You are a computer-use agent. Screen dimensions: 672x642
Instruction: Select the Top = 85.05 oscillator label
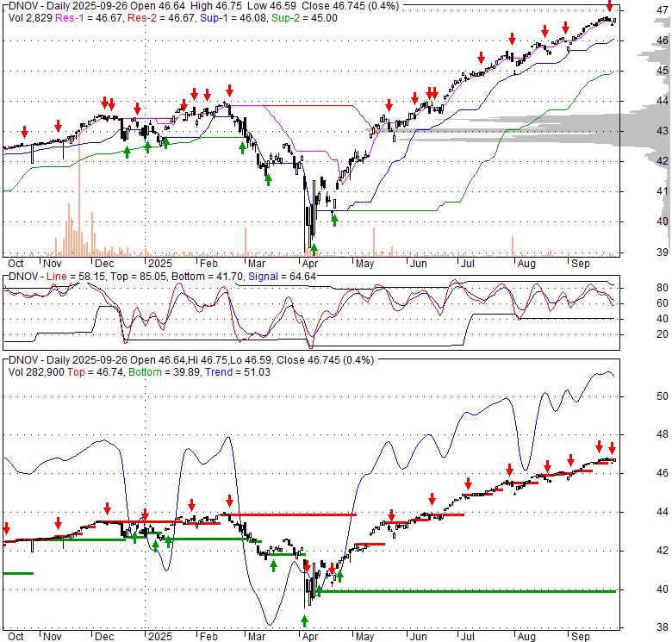[x=138, y=277]
